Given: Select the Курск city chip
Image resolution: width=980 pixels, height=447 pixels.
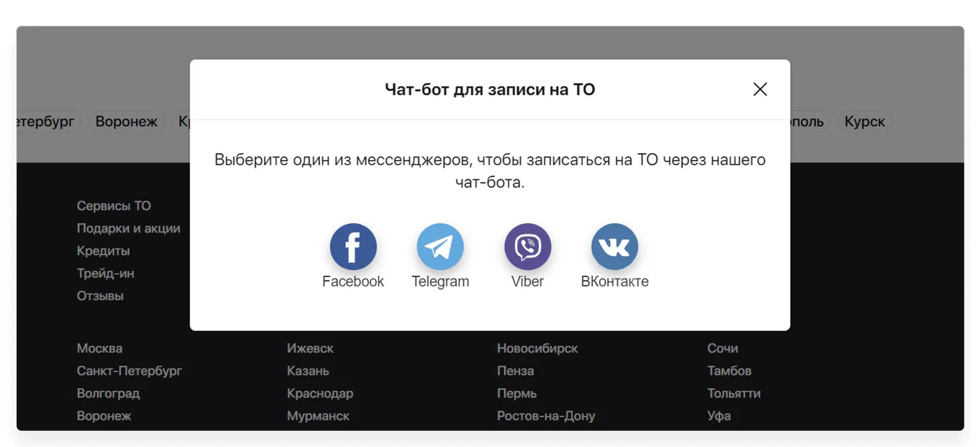Looking at the screenshot, I should pyautogui.click(x=864, y=122).
